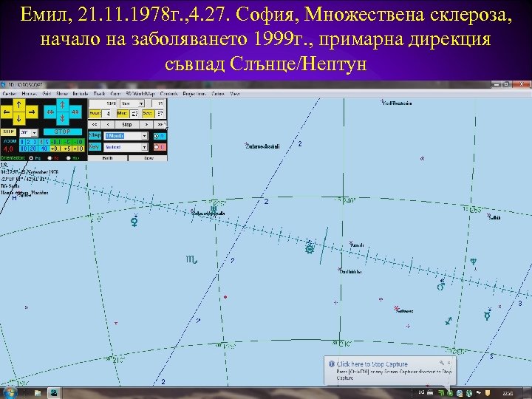Set zoom level to 40
Viewport: 532px width, 399px height.
coord(44,149)
